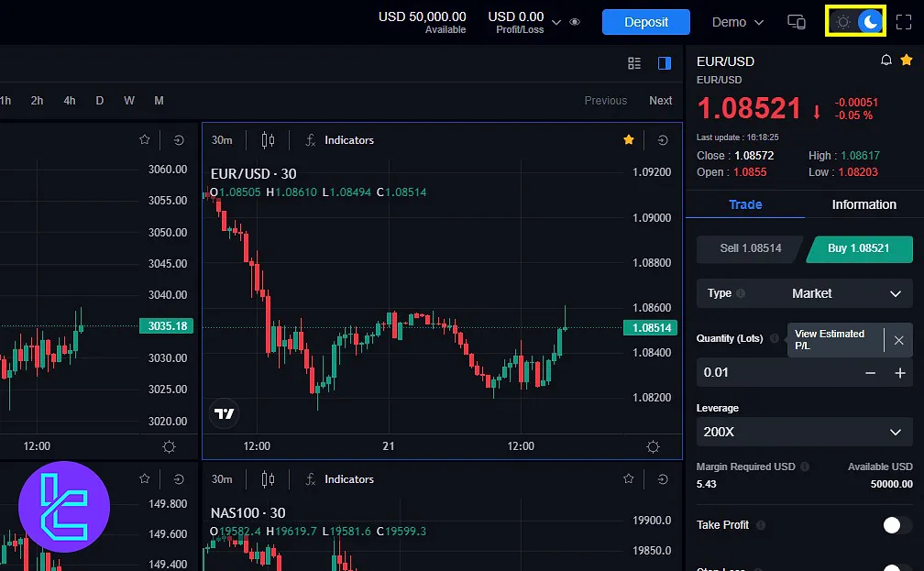Screen dimensions: 924x571
Task: Click the multi-device icon in the top bar
Action: [797, 22]
